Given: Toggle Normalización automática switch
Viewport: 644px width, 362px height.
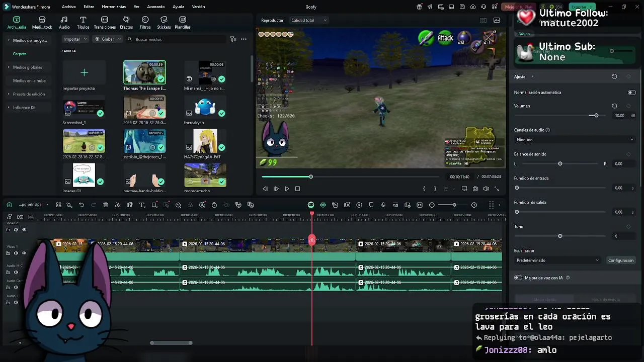Looking at the screenshot, I should click(x=631, y=93).
